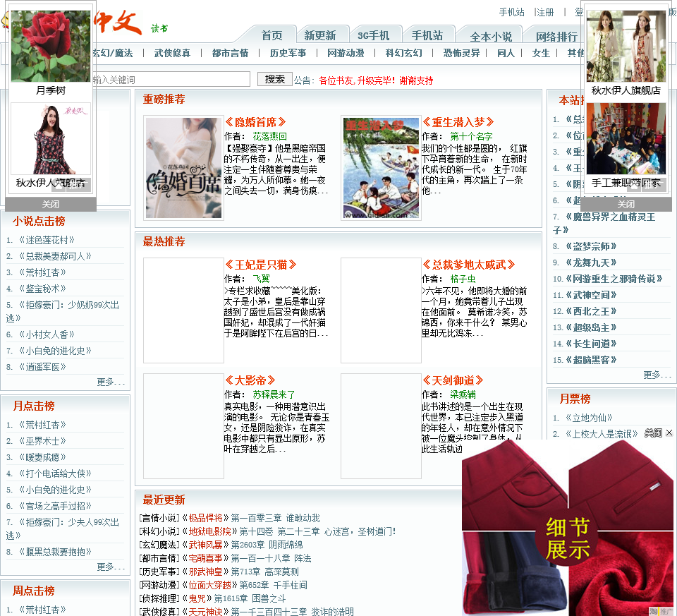Open the novel title 《隐婚首席》

click(255, 122)
